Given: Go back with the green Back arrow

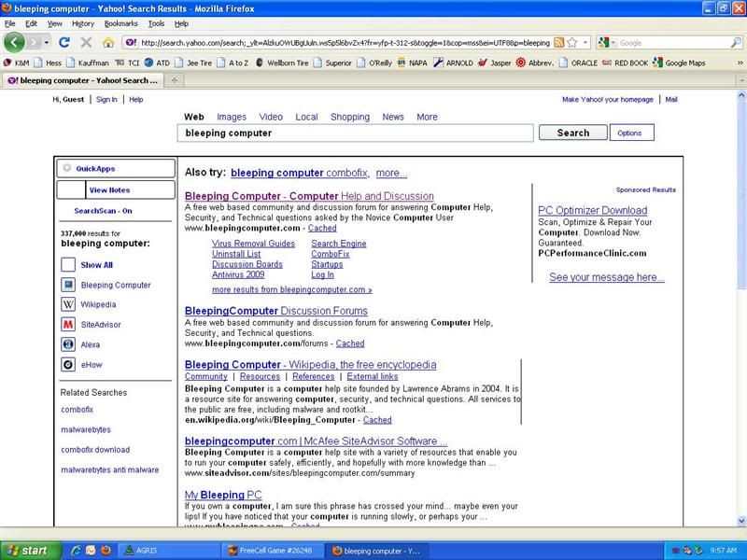Looking at the screenshot, I should click(x=14, y=43).
